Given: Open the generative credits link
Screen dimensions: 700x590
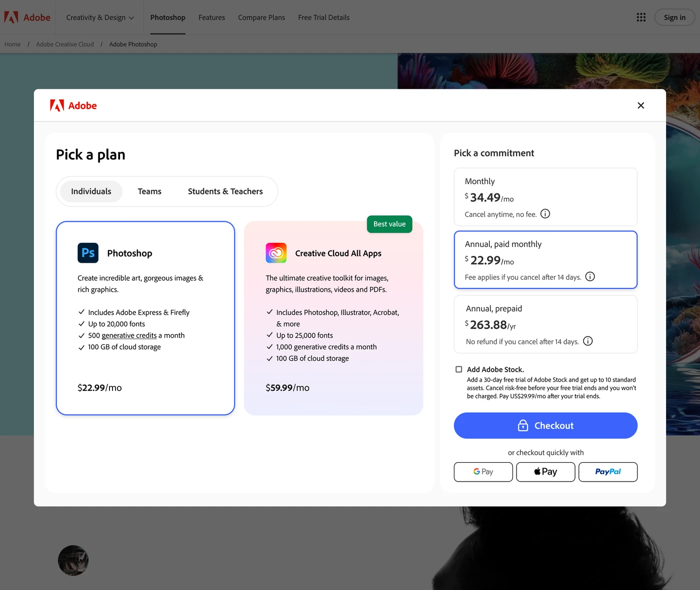Looking at the screenshot, I should pos(129,336).
